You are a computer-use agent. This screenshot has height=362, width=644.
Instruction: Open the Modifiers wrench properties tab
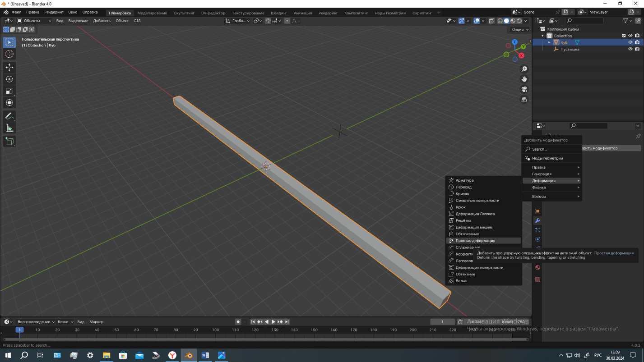tap(537, 220)
